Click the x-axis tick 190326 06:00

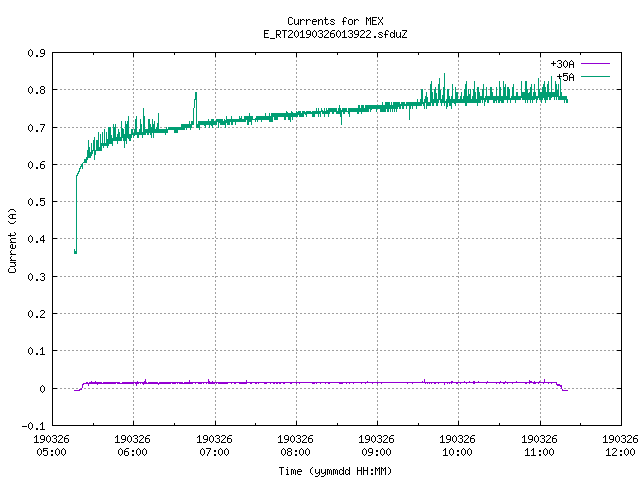pyautogui.click(x=132, y=446)
